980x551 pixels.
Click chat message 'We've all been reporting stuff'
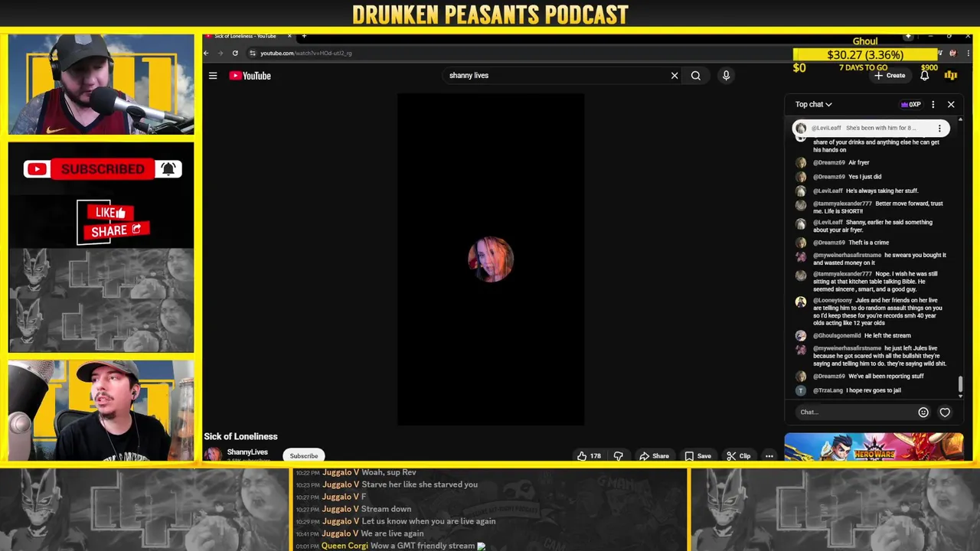click(886, 377)
